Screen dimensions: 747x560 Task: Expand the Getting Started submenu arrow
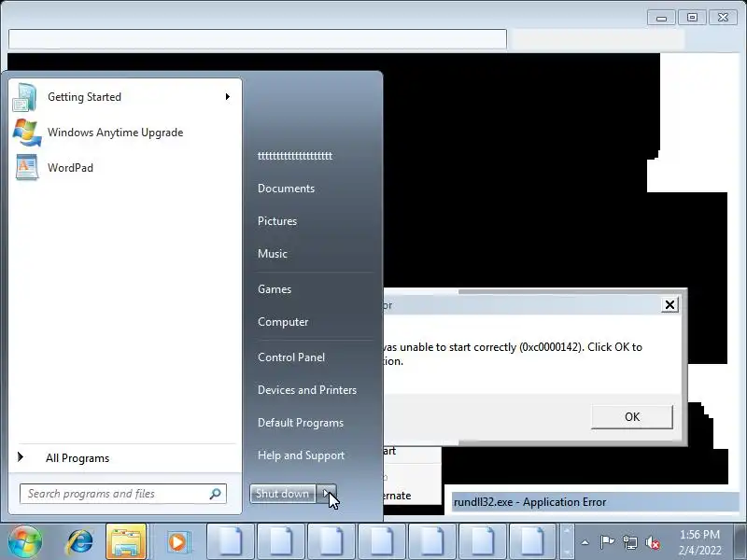(x=228, y=97)
